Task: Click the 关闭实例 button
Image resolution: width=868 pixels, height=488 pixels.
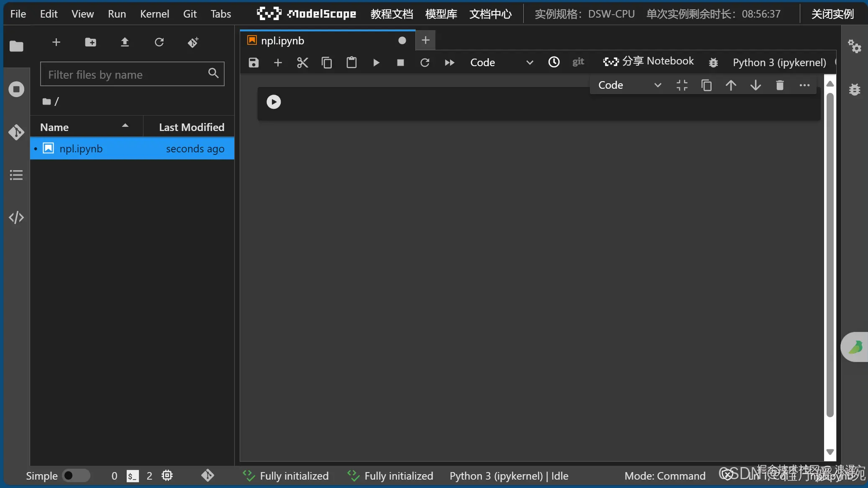Action: [x=832, y=14]
